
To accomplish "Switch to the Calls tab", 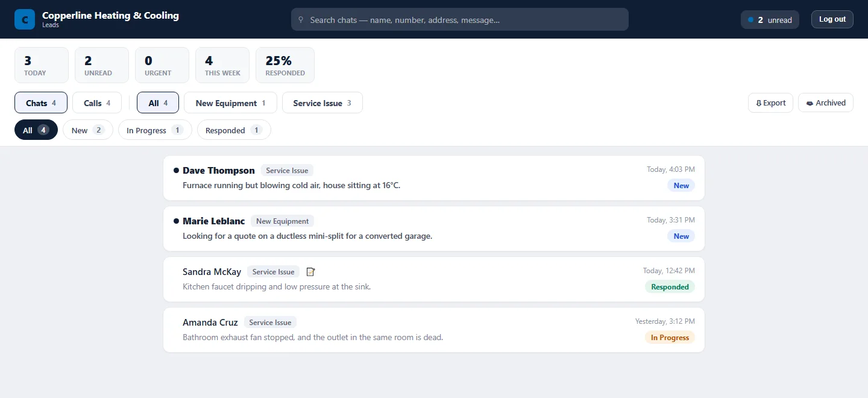I will 96,103.
